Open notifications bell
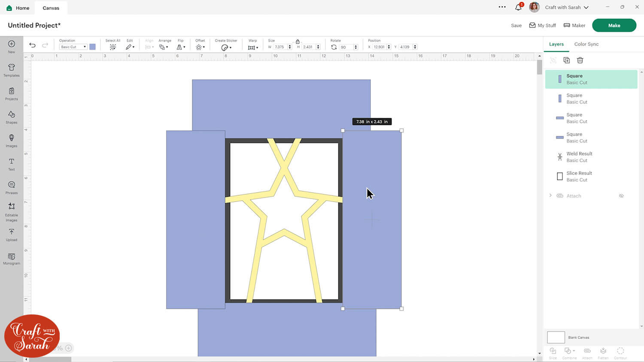 (518, 7)
